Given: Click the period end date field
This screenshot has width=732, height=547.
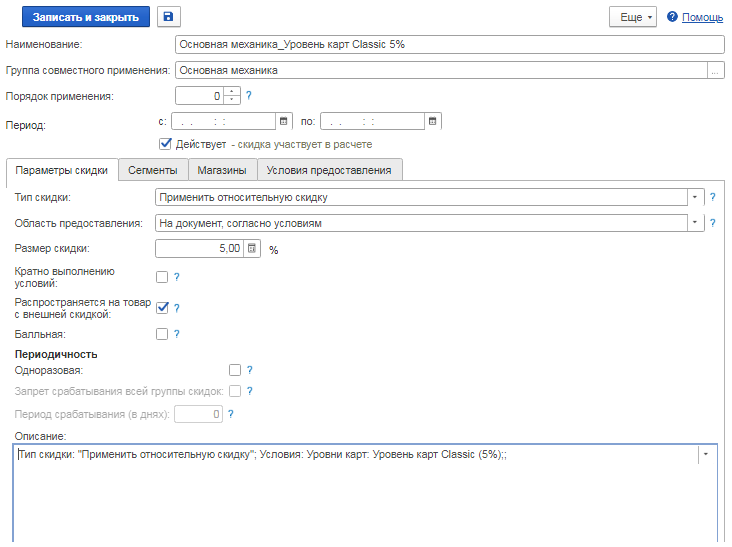Looking at the screenshot, I should [x=373, y=121].
